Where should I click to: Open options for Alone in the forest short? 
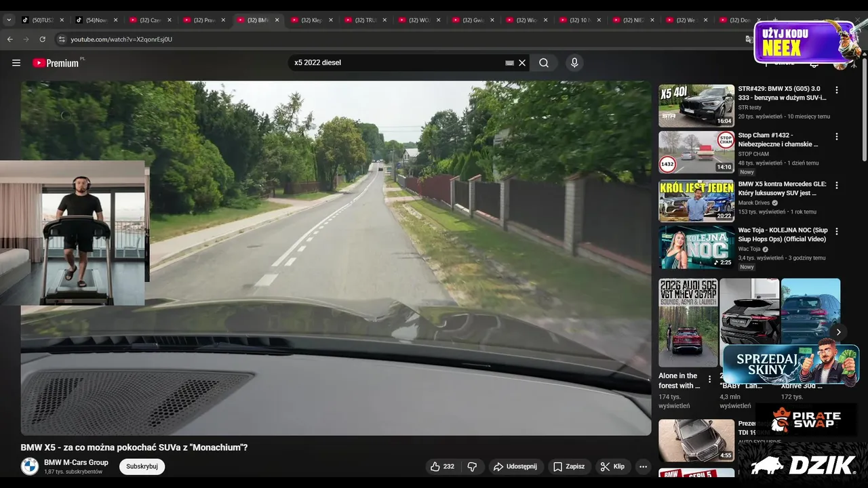pos(710,379)
